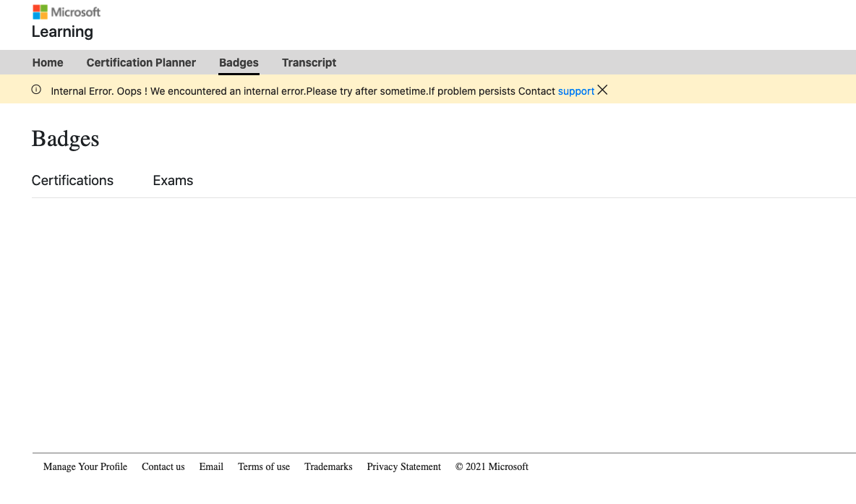The image size is (856, 504).
Task: Click the Contact us footer link
Action: click(x=163, y=467)
